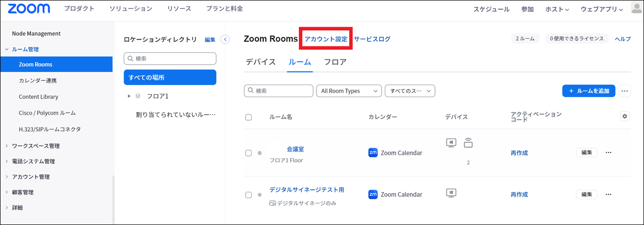Check the デジタルサイネージテスト用 room checkbox
Screen dimensions: 644x225
click(x=248, y=195)
